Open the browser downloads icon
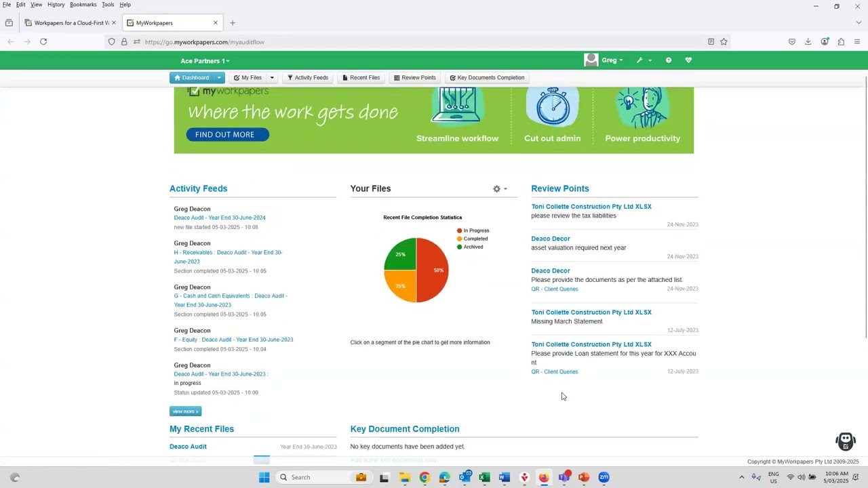 click(808, 42)
